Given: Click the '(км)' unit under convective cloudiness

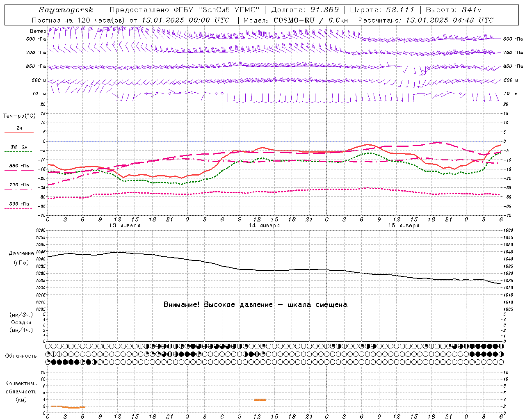Looking at the screenshot, I should coord(21,399).
